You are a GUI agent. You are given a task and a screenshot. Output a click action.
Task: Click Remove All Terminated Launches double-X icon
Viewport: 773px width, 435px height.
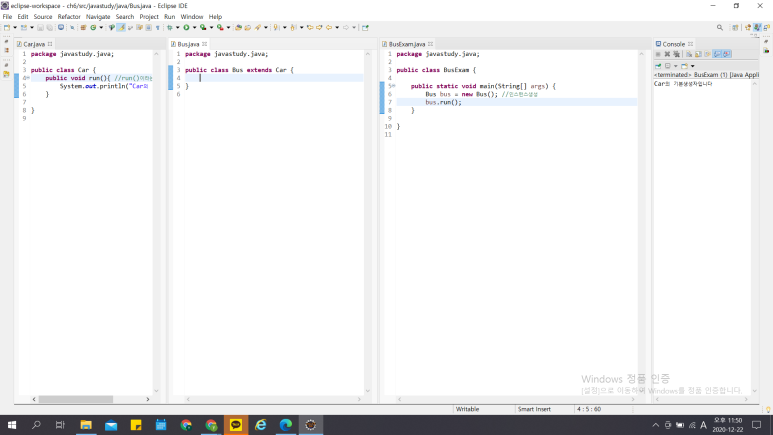coord(676,54)
